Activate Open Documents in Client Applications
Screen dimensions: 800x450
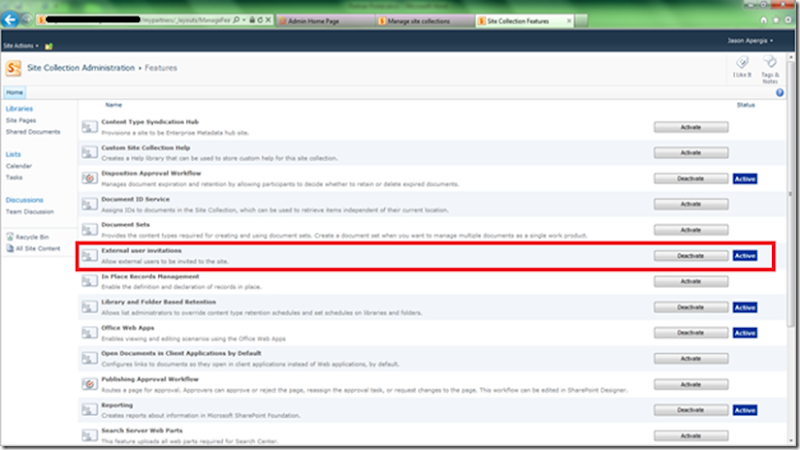[691, 359]
